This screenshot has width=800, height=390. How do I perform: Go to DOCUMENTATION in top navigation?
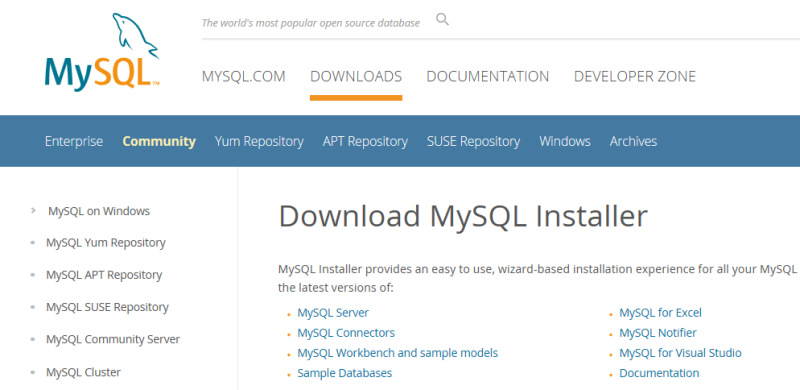click(488, 77)
